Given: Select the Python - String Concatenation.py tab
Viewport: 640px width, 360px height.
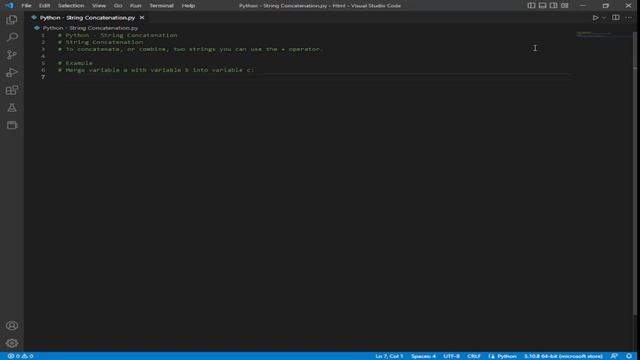Looking at the screenshot, I should 87,18.
